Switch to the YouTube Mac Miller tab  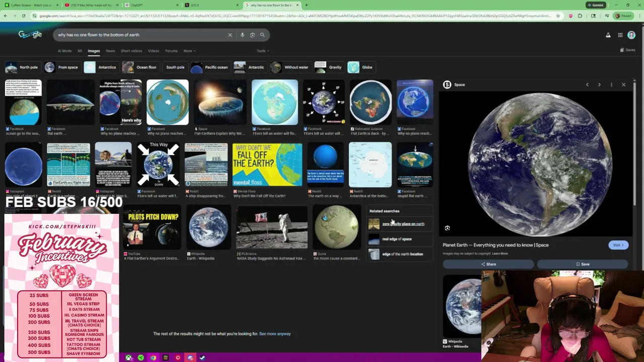coord(91,5)
